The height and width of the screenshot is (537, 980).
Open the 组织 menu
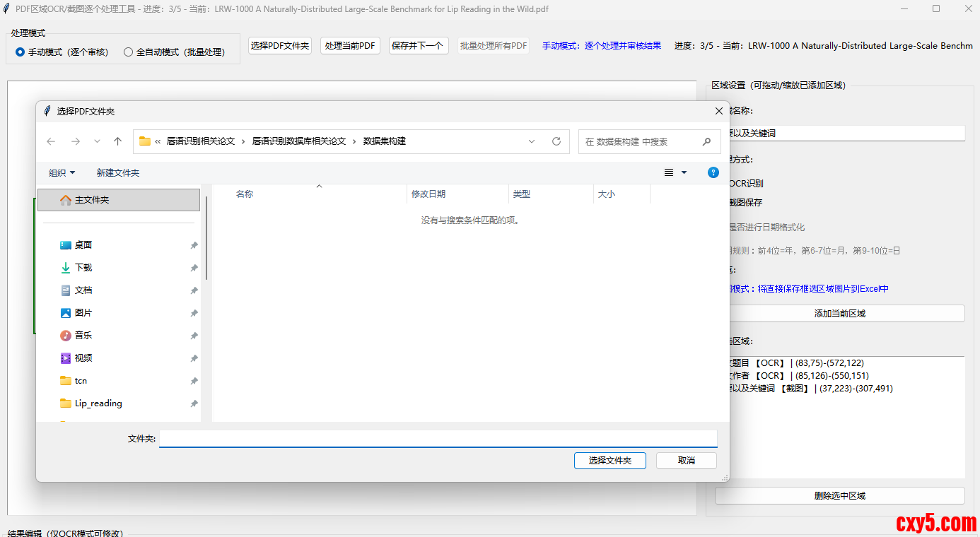tap(62, 173)
